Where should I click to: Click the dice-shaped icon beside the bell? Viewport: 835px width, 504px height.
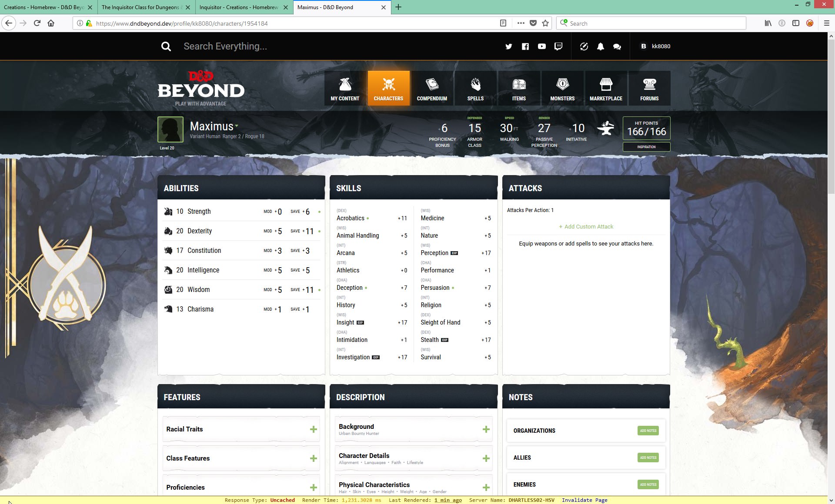point(584,46)
